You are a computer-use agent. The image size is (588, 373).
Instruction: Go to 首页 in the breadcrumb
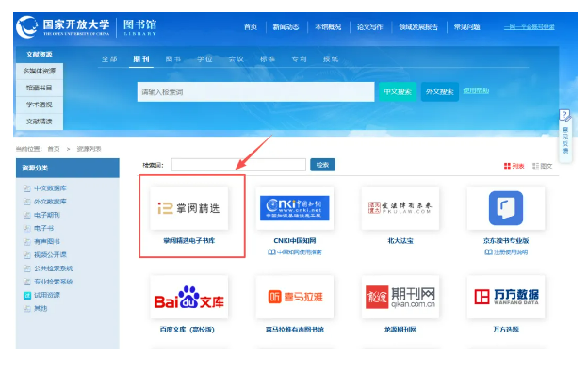[54, 149]
